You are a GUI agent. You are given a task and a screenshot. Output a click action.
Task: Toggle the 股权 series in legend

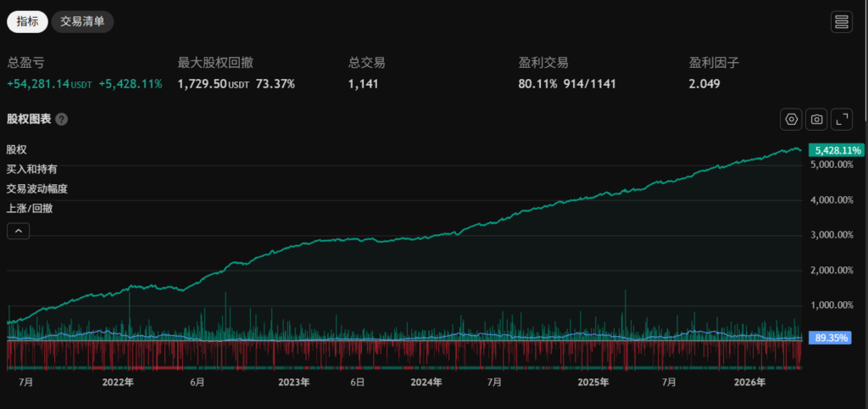[17, 149]
